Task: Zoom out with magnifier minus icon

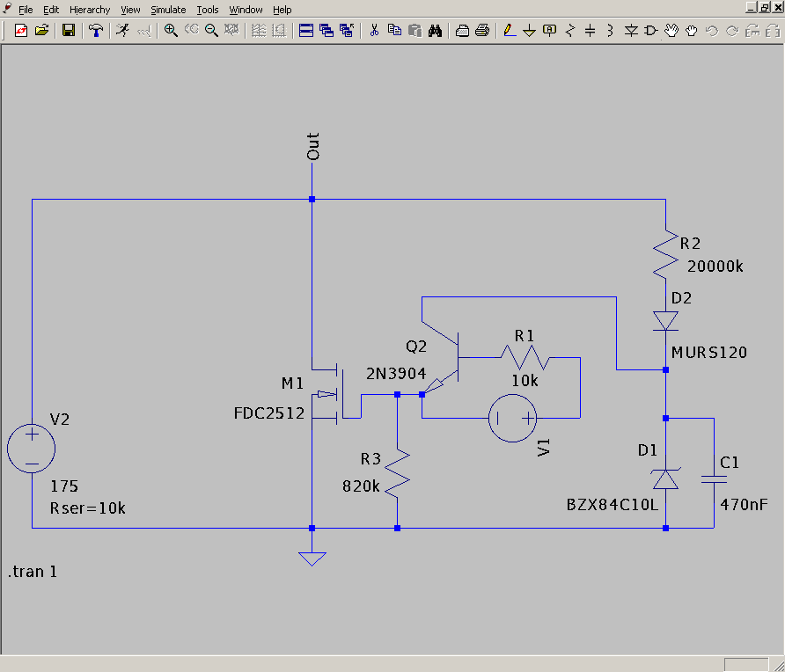Action: pos(212,31)
